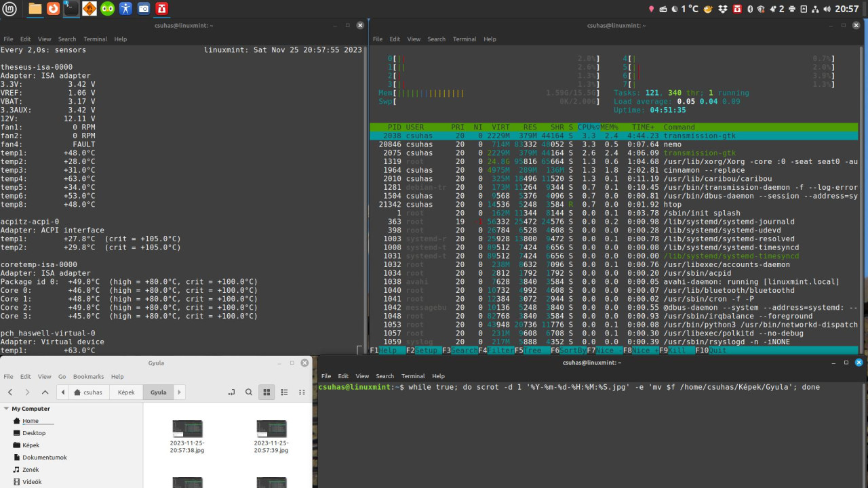Screen dimensions: 868x488
Task: Select csuhas breadcrumb in path bar
Action: (x=88, y=392)
